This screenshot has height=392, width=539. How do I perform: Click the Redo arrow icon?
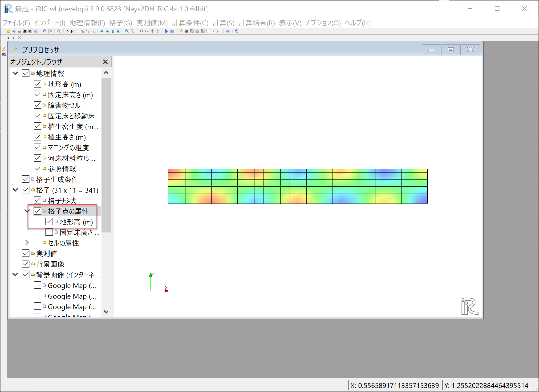pos(50,31)
